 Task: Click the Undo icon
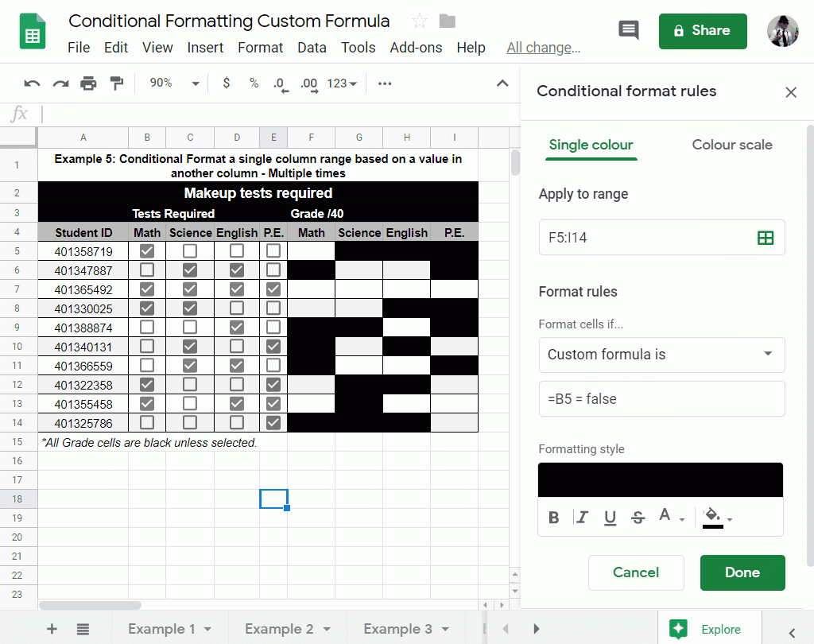coord(32,83)
